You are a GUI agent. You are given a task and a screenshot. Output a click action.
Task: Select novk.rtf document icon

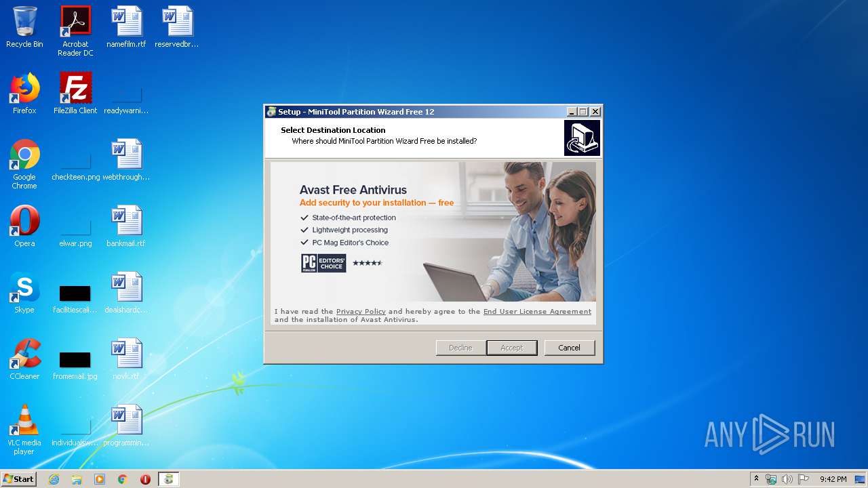coord(126,360)
